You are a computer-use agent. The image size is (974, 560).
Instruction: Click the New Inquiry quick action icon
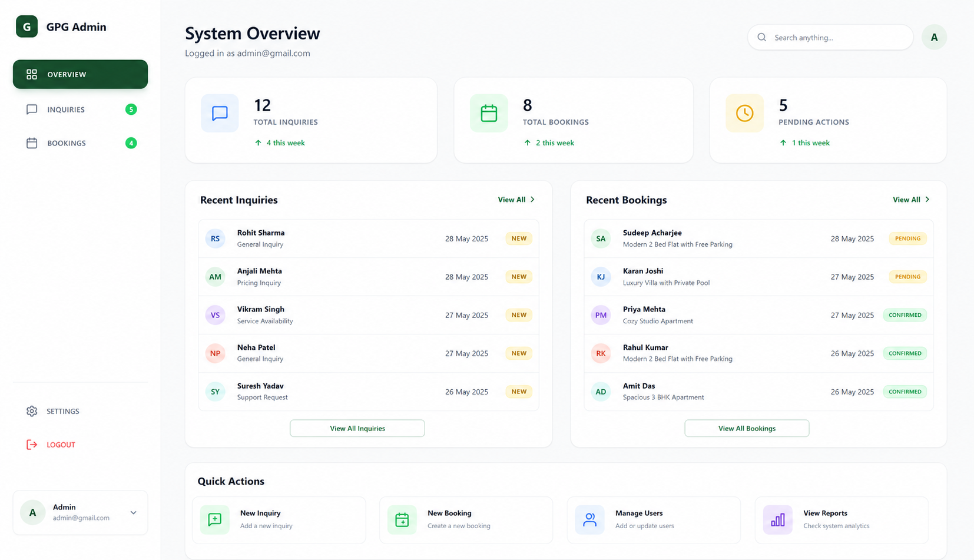point(215,519)
